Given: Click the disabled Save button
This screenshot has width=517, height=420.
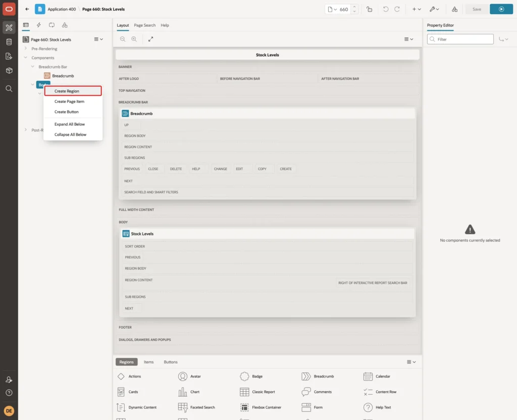Looking at the screenshot, I should (x=477, y=9).
